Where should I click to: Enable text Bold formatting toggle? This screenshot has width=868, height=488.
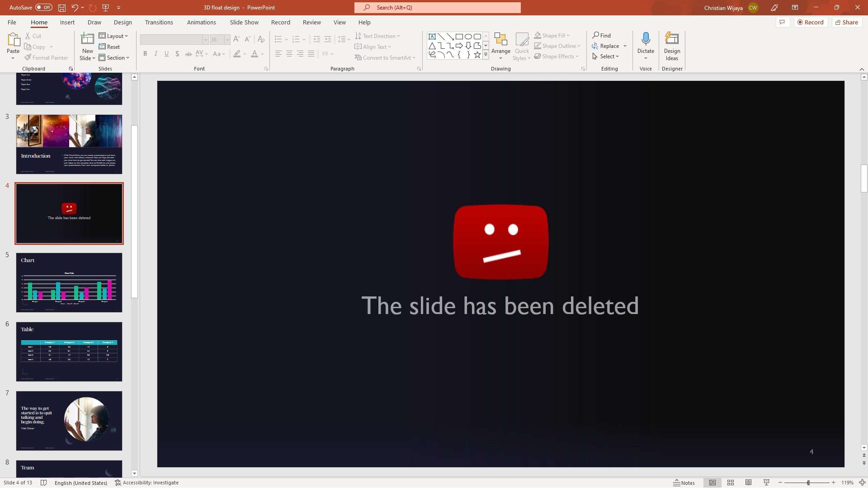(x=145, y=54)
